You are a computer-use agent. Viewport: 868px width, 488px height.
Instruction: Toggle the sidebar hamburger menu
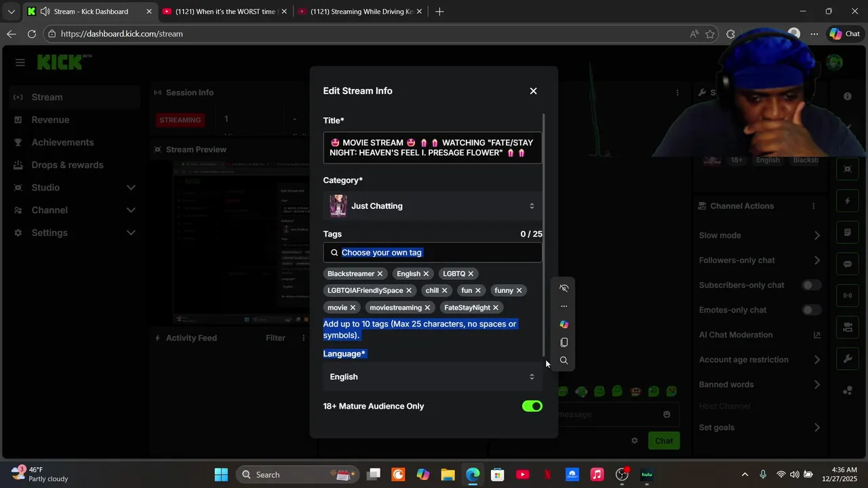[x=20, y=62]
